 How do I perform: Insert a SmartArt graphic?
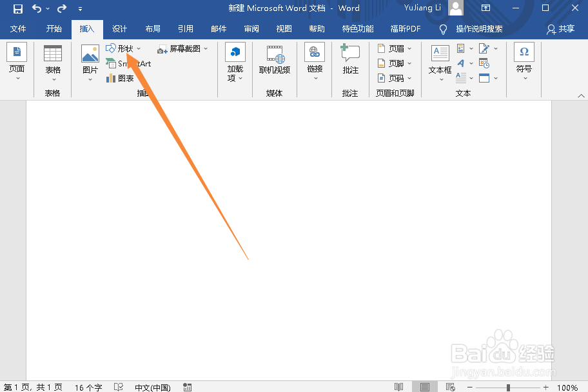pyautogui.click(x=128, y=63)
